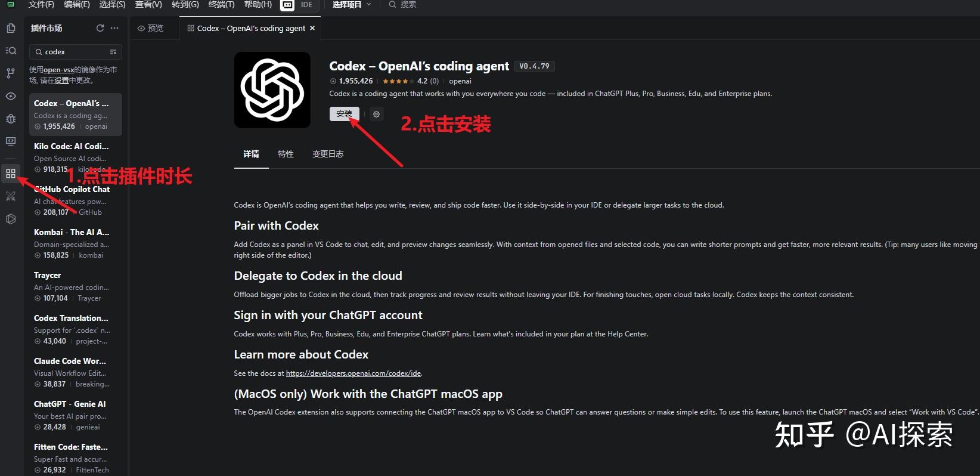
Task: Select GitHub Copilot Chat extension in list
Action: 76,200
